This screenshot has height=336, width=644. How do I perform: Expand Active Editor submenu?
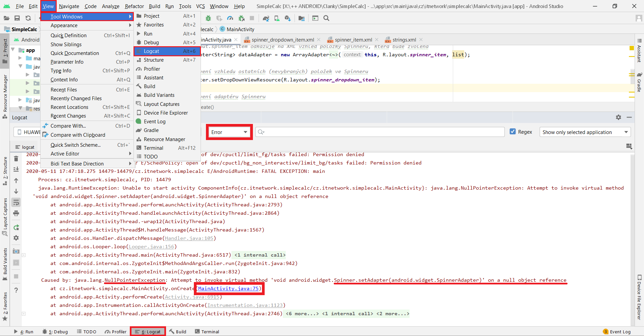click(87, 154)
